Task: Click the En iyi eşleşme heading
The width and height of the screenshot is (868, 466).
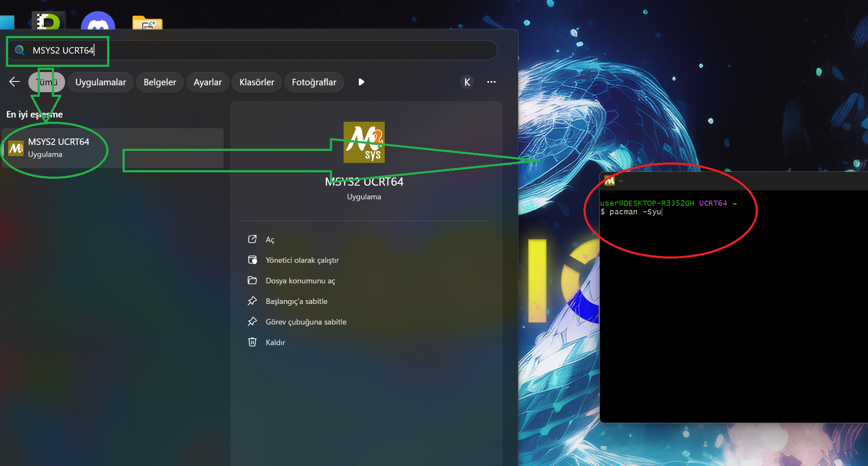Action: 34,114
